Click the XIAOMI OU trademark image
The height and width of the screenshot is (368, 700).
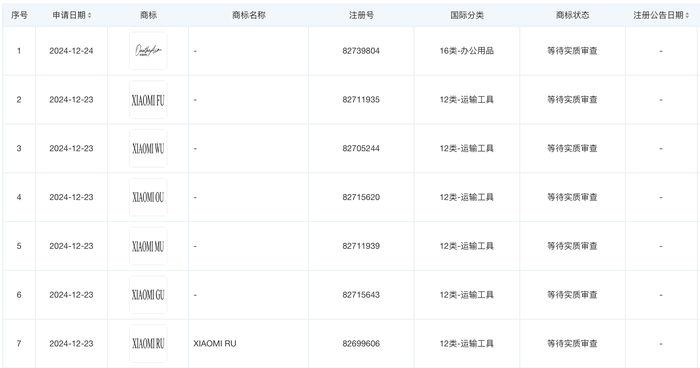point(148,197)
